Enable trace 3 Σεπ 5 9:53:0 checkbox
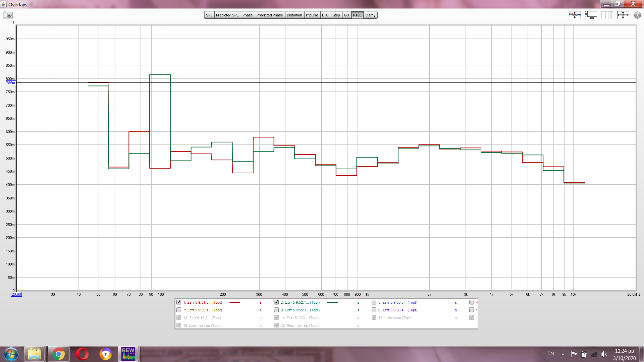Screen dimensions: 644x362 click(374, 302)
